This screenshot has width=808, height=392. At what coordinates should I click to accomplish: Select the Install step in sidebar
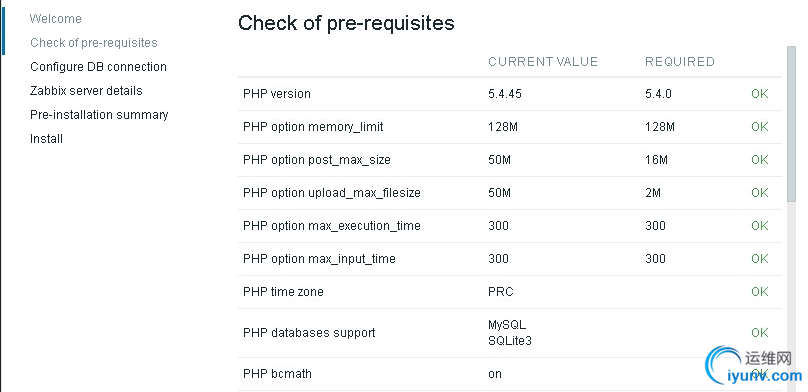pyautogui.click(x=46, y=139)
